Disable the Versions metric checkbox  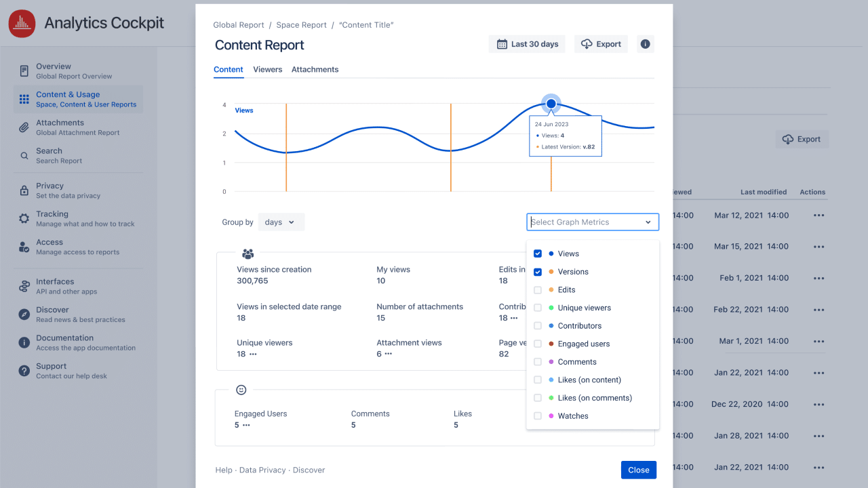tap(538, 271)
